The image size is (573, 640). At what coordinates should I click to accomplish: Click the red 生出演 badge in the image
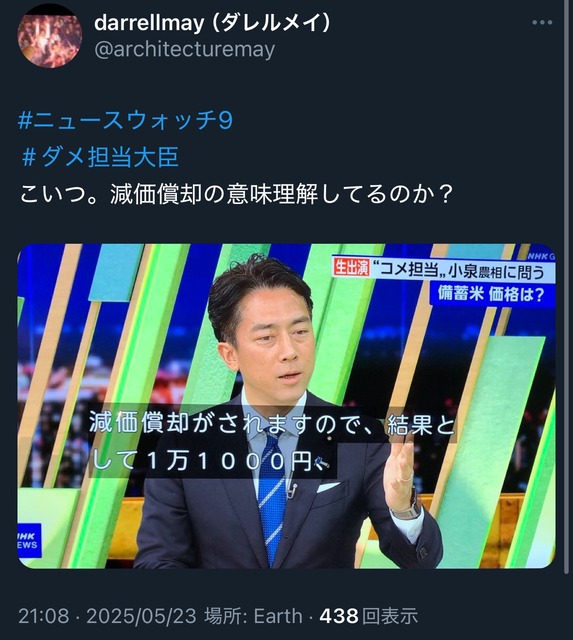352,268
